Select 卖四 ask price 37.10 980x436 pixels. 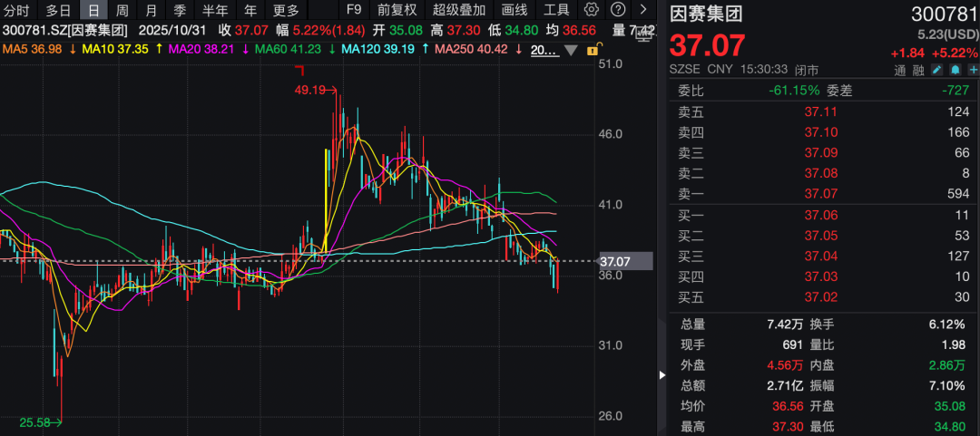[x=820, y=132]
